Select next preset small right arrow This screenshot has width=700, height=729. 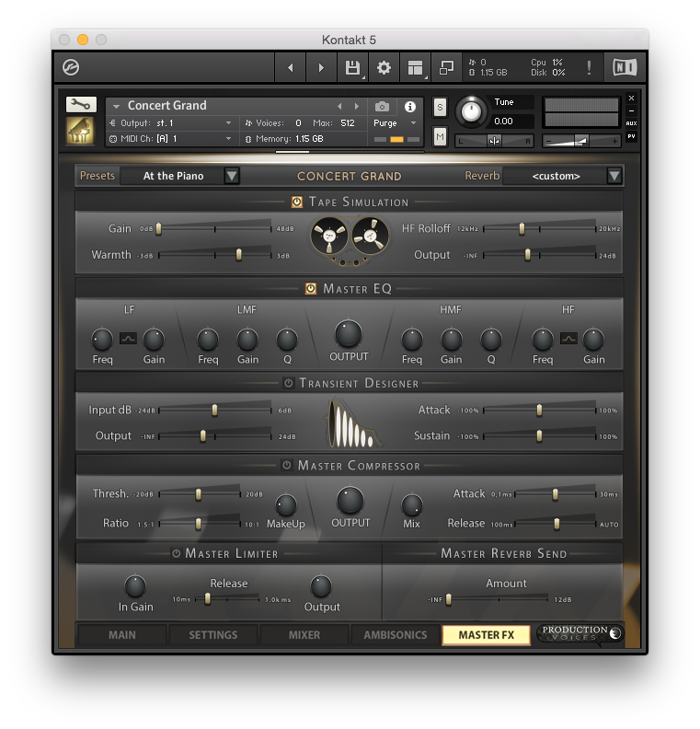[x=356, y=107]
